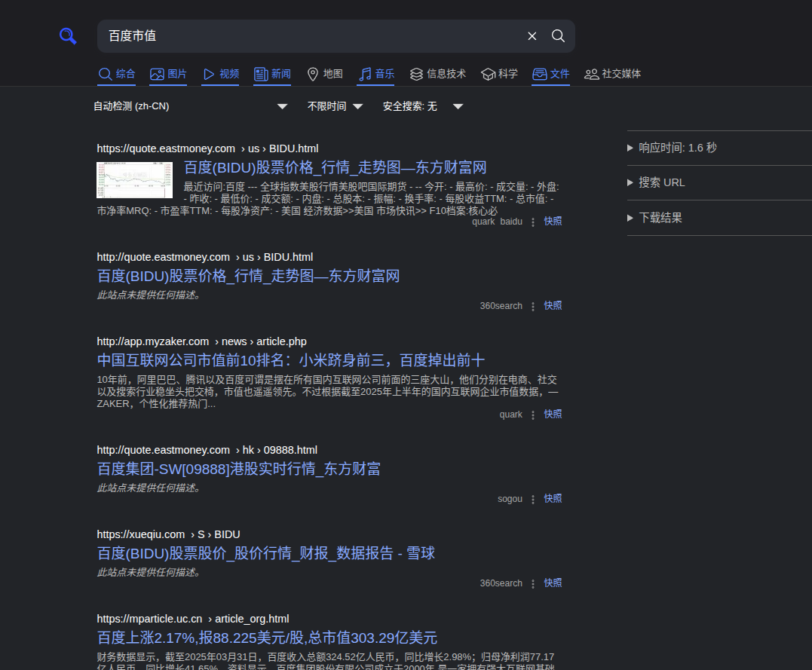Click the SearXNG magnifier logo icon
The image size is (812, 670).
coord(69,36)
